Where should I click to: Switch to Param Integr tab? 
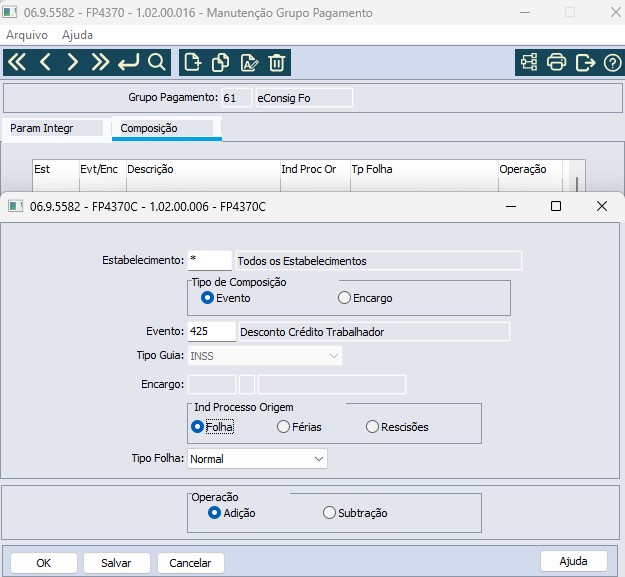tap(56, 128)
